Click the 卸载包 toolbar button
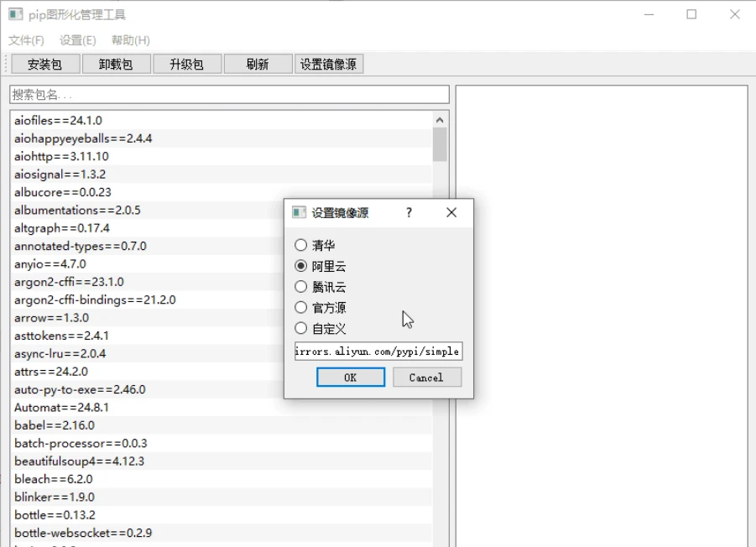Screen dimensions: 756x547 click(x=116, y=64)
